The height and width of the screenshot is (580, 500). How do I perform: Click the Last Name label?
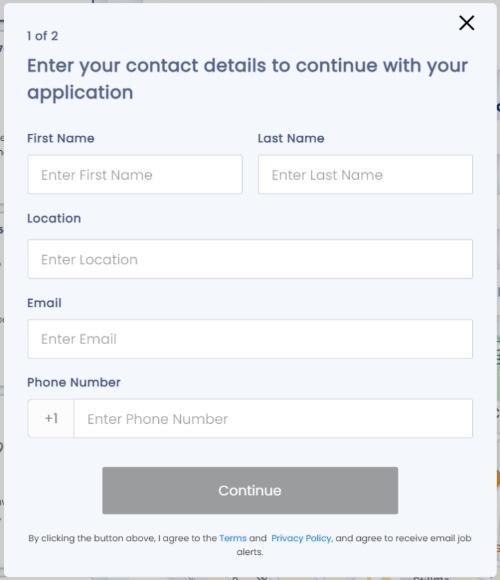(x=291, y=138)
